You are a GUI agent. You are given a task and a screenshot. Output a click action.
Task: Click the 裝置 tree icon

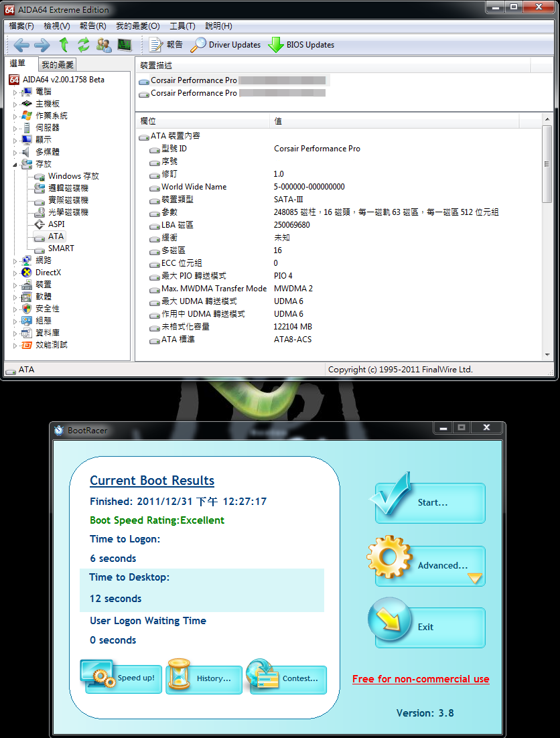click(27, 284)
